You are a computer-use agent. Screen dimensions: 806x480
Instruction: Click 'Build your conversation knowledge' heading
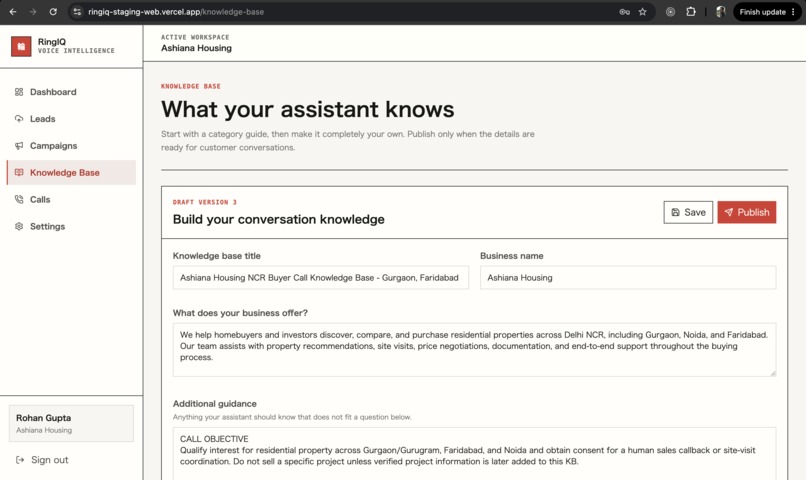[278, 219]
